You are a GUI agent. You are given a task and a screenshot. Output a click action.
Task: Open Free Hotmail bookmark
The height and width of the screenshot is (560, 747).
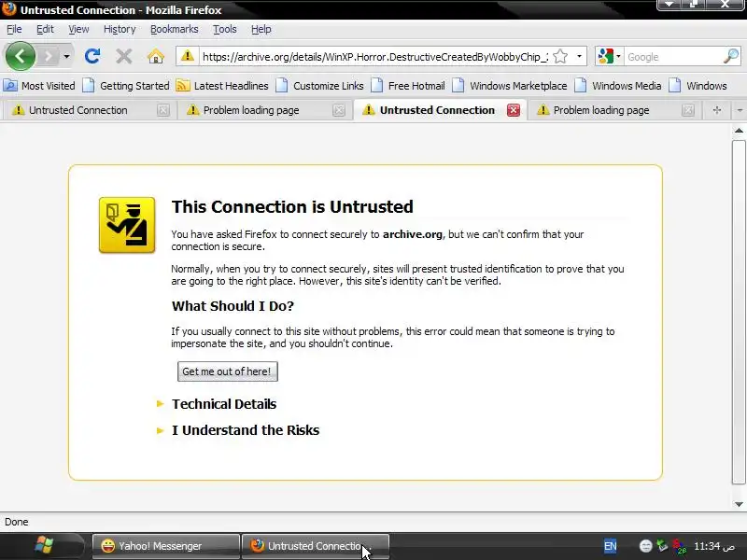[x=408, y=86]
